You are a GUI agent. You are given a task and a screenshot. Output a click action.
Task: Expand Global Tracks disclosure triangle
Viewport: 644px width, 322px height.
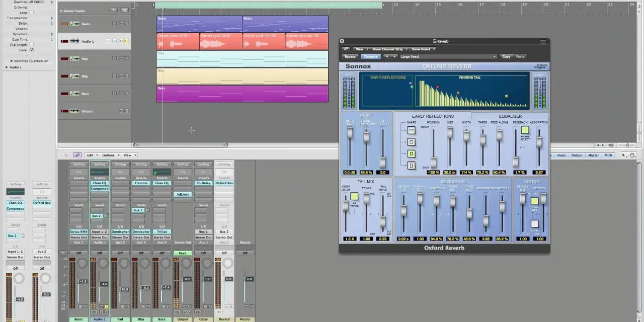click(61, 11)
